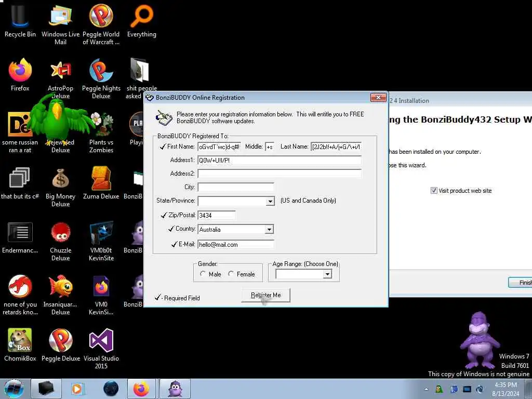This screenshot has height=399, width=532.
Task: Select the 'some russian ran a rat' icon
Action: (20, 132)
